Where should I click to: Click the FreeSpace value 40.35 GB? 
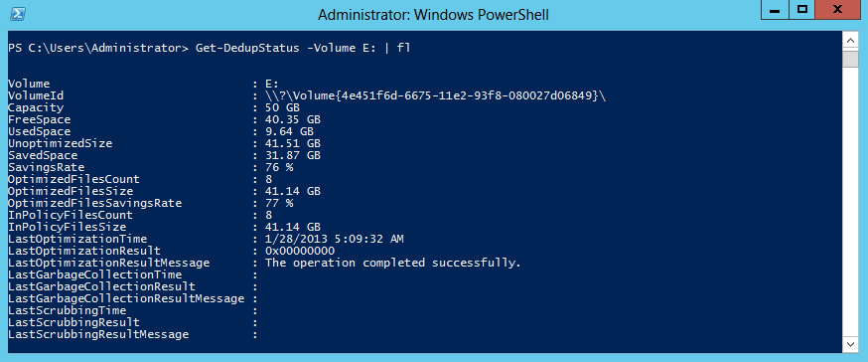click(293, 119)
